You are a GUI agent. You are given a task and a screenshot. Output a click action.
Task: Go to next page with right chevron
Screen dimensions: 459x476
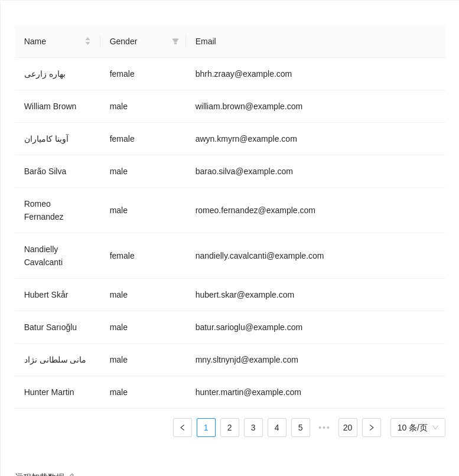[372, 428]
